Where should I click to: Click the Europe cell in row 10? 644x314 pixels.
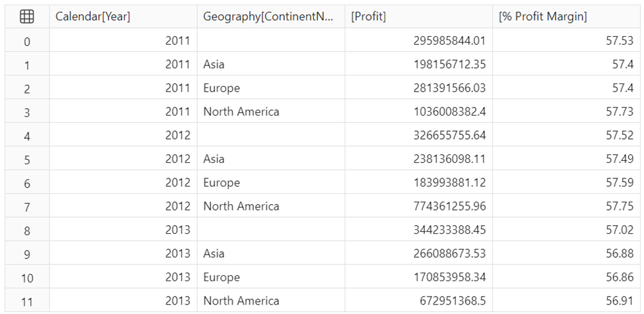pos(221,277)
